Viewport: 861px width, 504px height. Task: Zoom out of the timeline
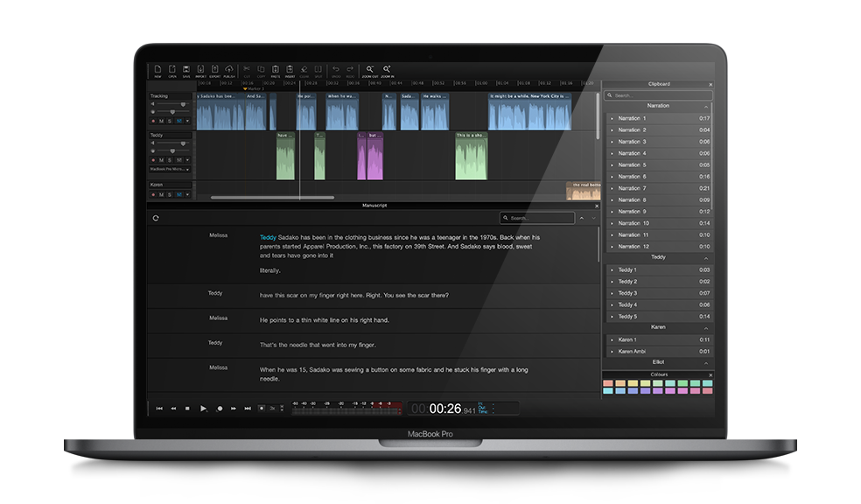click(x=370, y=70)
